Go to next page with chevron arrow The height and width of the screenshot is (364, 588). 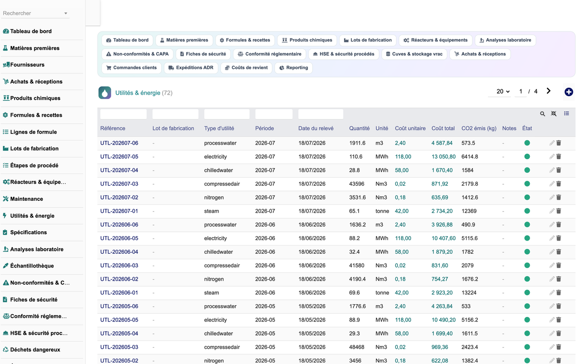click(548, 91)
